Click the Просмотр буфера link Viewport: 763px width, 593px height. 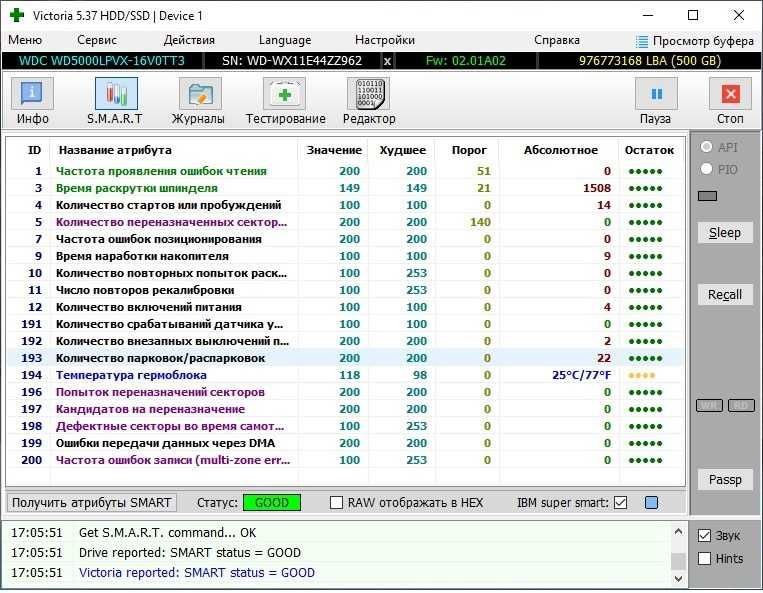[x=703, y=41]
